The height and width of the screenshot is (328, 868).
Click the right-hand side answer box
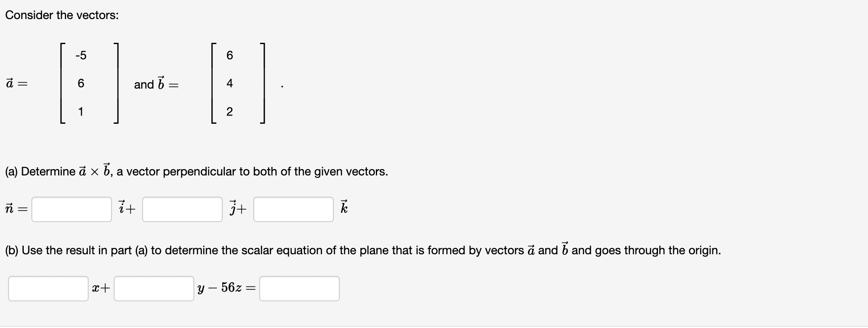pyautogui.click(x=299, y=288)
